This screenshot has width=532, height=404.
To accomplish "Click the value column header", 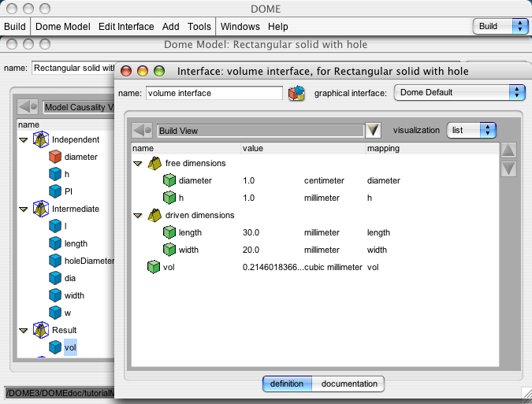I will coord(253,148).
